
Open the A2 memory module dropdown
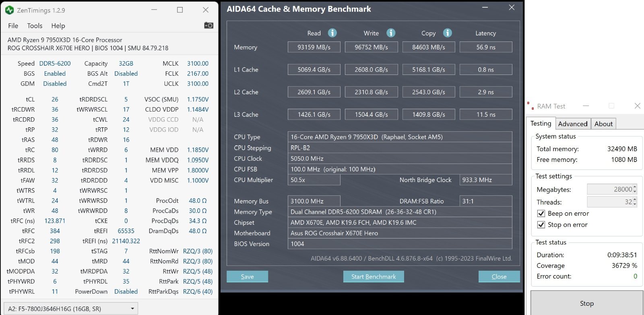(x=71, y=309)
